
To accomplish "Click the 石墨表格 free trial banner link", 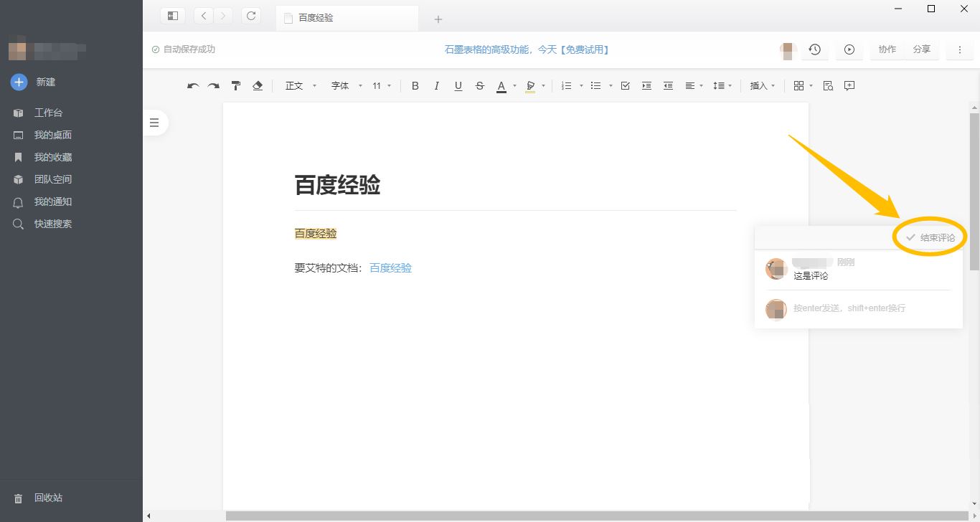I will coord(526,49).
